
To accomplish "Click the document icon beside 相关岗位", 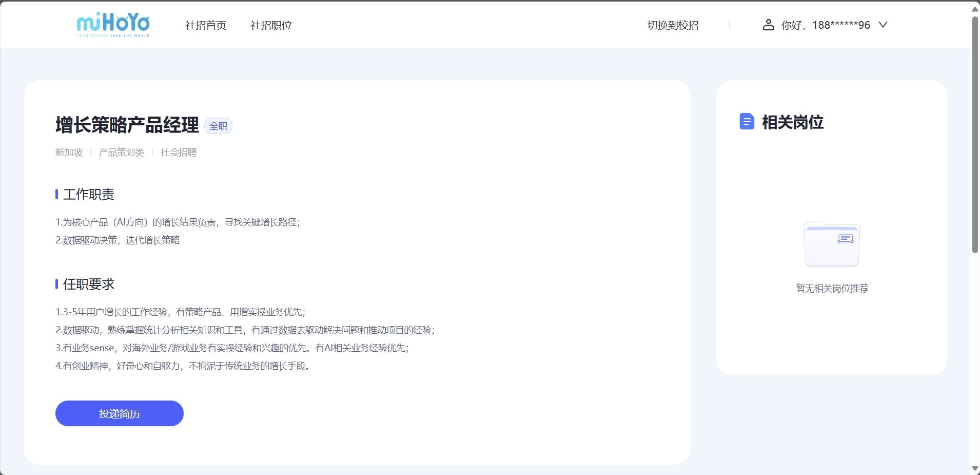I will click(747, 122).
